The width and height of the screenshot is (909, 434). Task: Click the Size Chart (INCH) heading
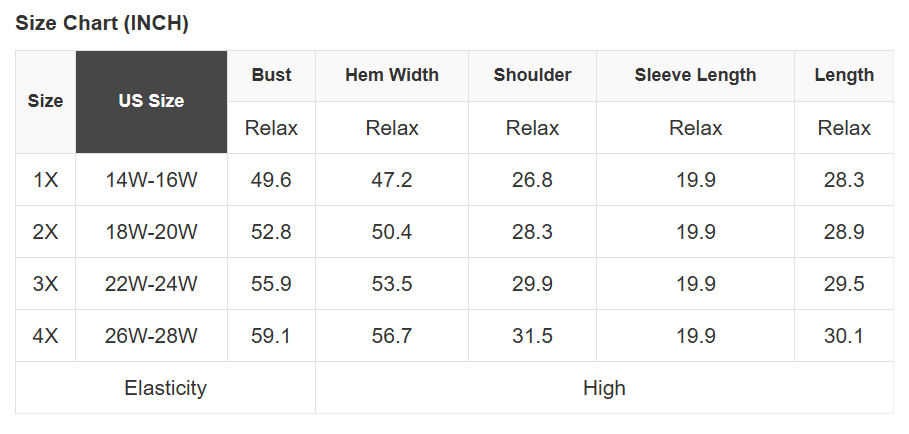(102, 23)
